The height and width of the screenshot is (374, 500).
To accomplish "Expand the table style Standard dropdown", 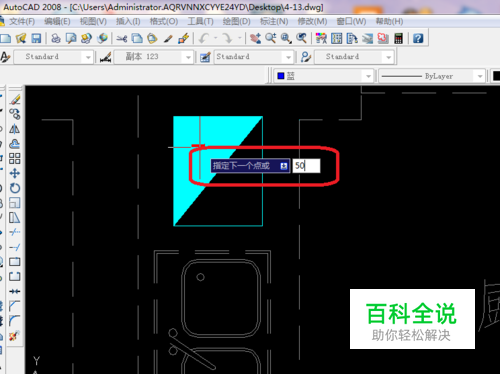I will tap(288, 57).
